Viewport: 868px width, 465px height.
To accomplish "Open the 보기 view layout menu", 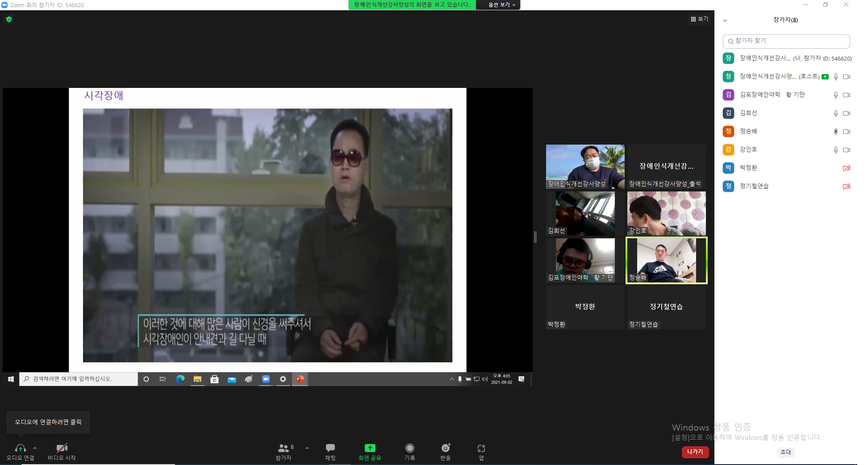I will (699, 19).
